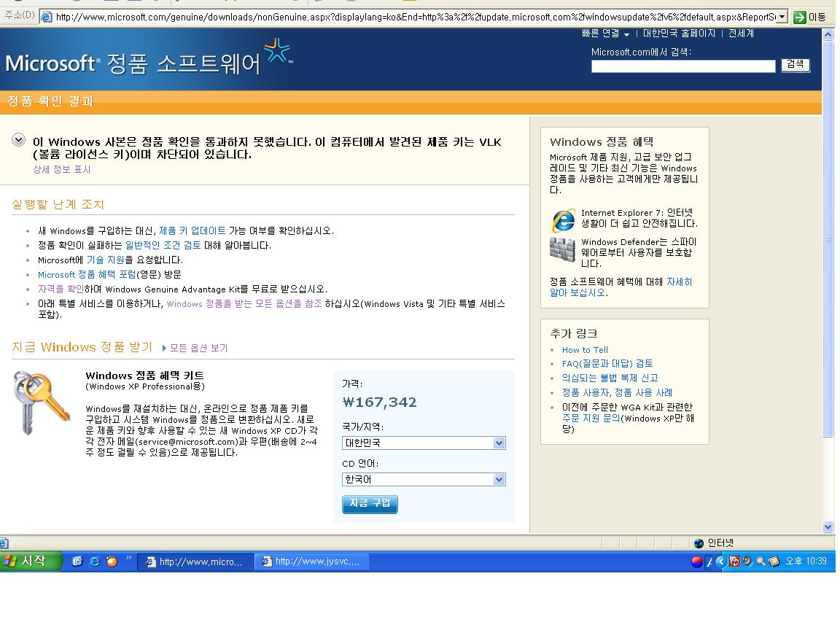Click the 검색 search button
Viewport: 840px width, 630px height.
click(x=795, y=66)
